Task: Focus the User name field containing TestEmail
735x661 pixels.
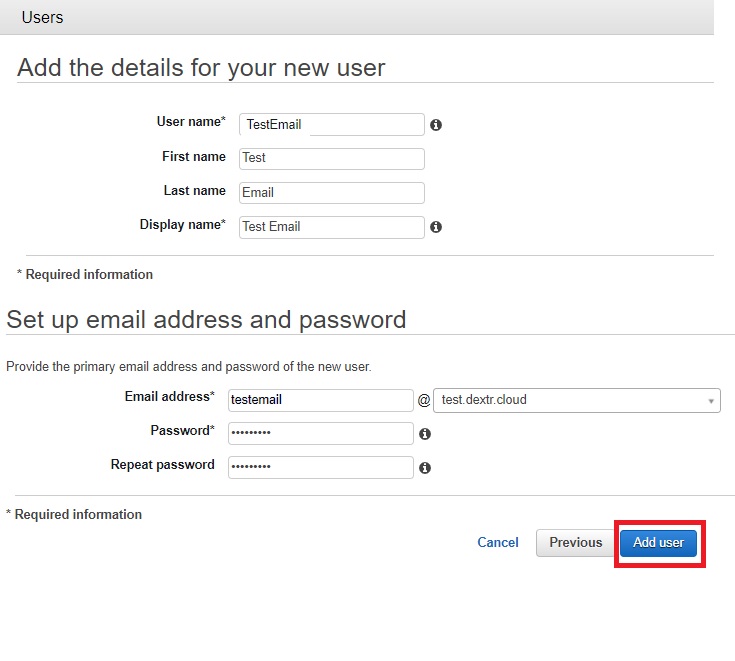Action: tap(332, 125)
